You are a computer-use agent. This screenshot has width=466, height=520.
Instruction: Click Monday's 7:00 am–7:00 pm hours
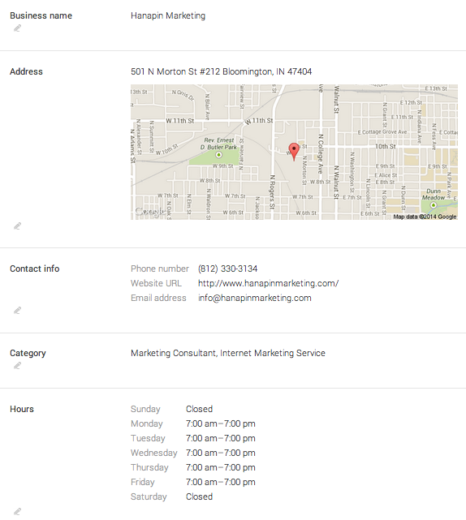220,424
